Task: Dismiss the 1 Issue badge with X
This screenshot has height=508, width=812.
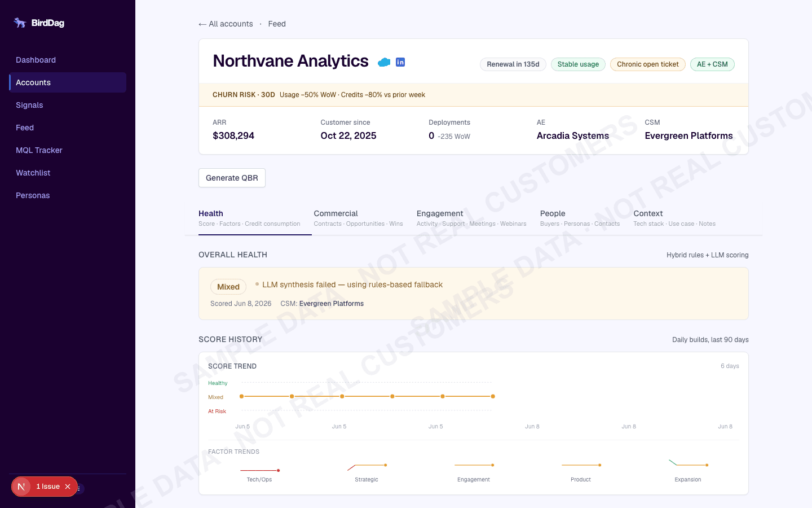Action: [x=68, y=487]
